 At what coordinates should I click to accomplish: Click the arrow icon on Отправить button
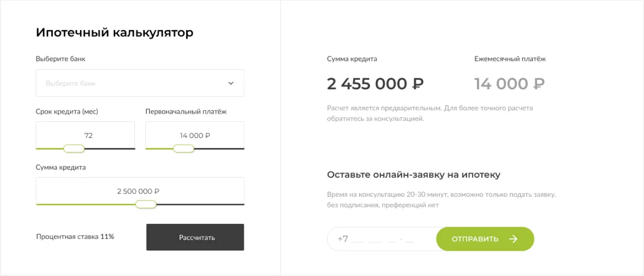(513, 239)
